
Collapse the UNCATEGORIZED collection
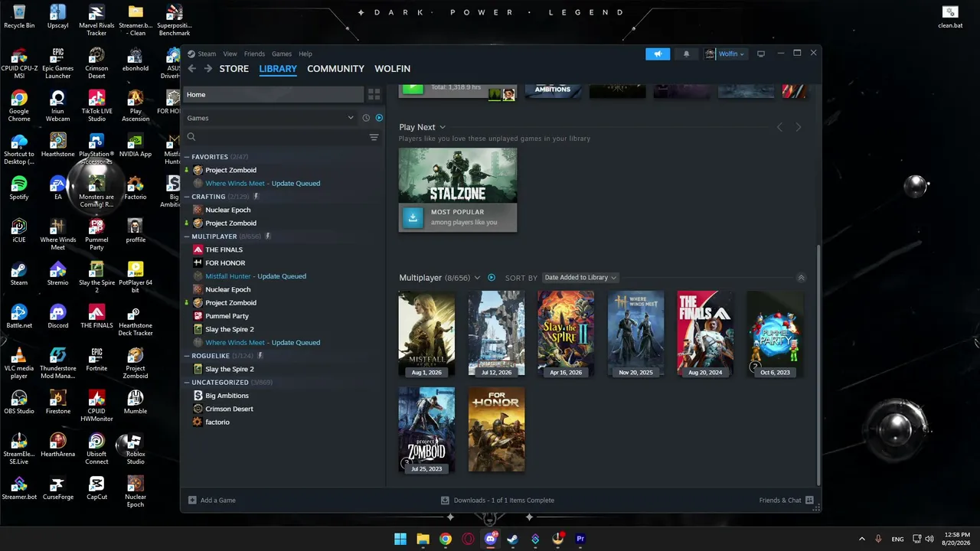click(x=187, y=383)
